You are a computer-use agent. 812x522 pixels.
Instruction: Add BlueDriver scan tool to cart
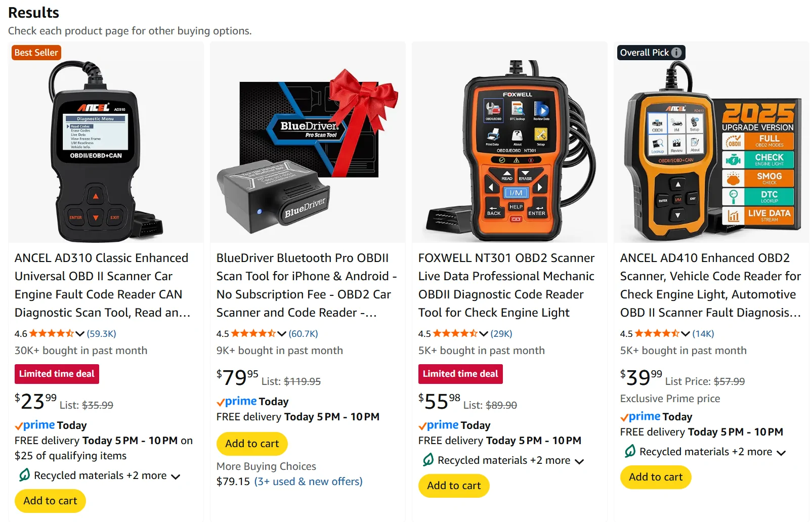point(252,444)
